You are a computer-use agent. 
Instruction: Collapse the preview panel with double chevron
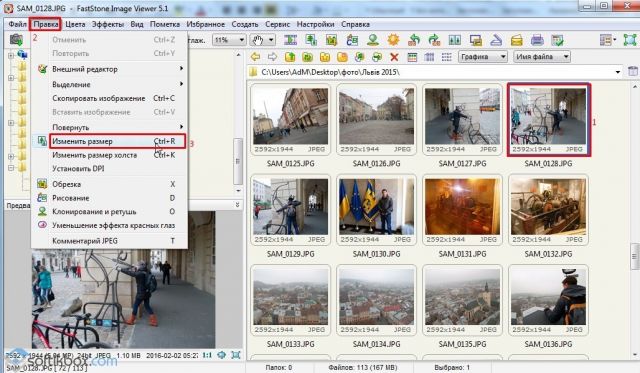tap(238, 205)
